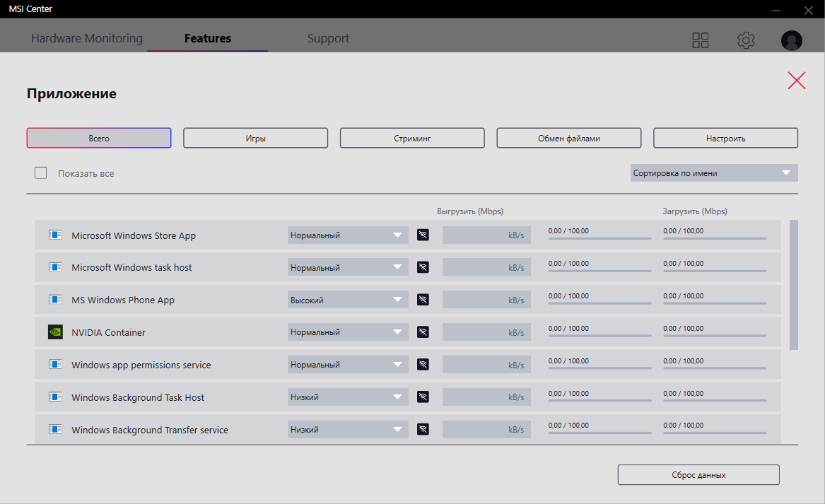This screenshot has height=504, width=825.
Task: Click the Microsoft Windows task host icon
Action: click(x=55, y=267)
